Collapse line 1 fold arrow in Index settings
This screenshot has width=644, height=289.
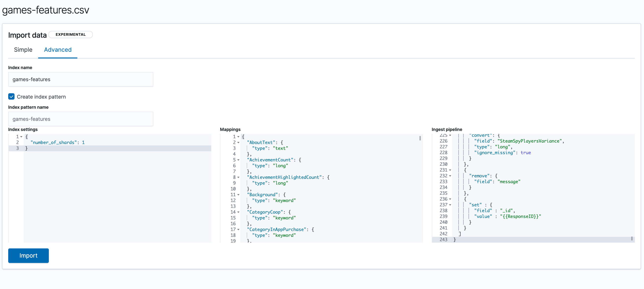(22, 137)
